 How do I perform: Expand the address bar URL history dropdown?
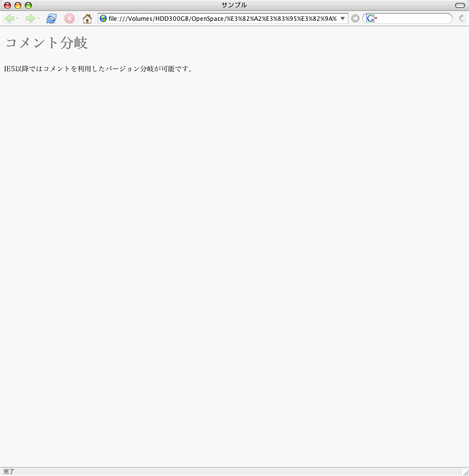[342, 18]
